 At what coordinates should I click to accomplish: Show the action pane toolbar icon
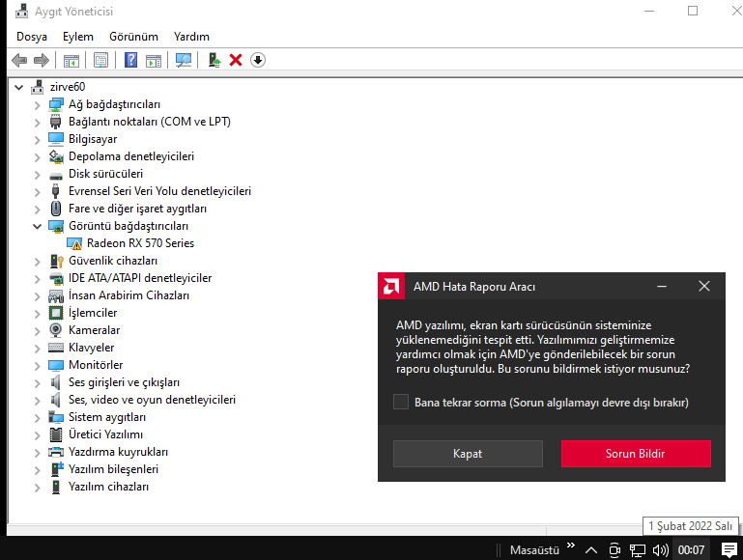(154, 60)
